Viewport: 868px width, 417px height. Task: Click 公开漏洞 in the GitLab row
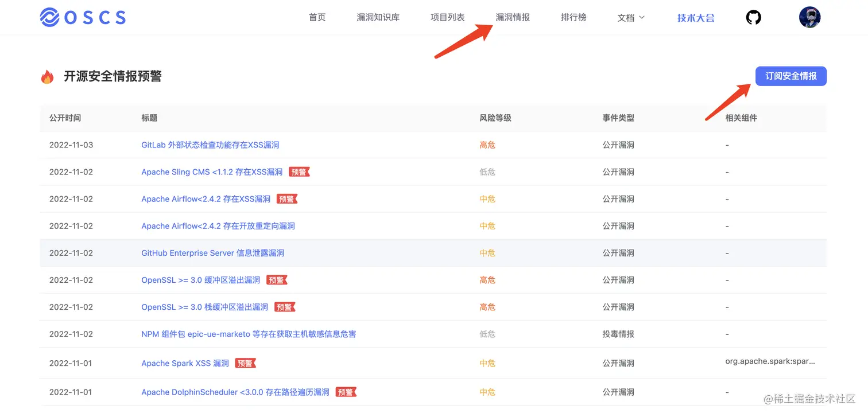coord(618,145)
